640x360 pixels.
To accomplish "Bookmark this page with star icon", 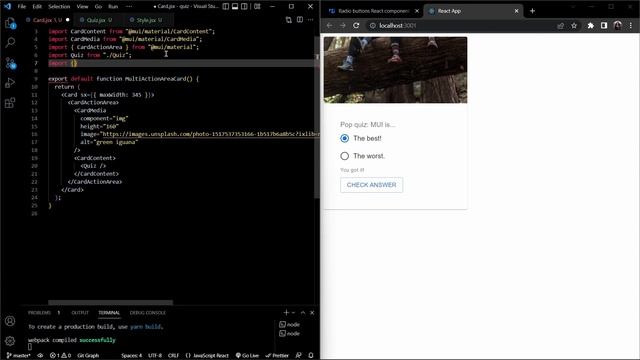I will [x=574, y=25].
